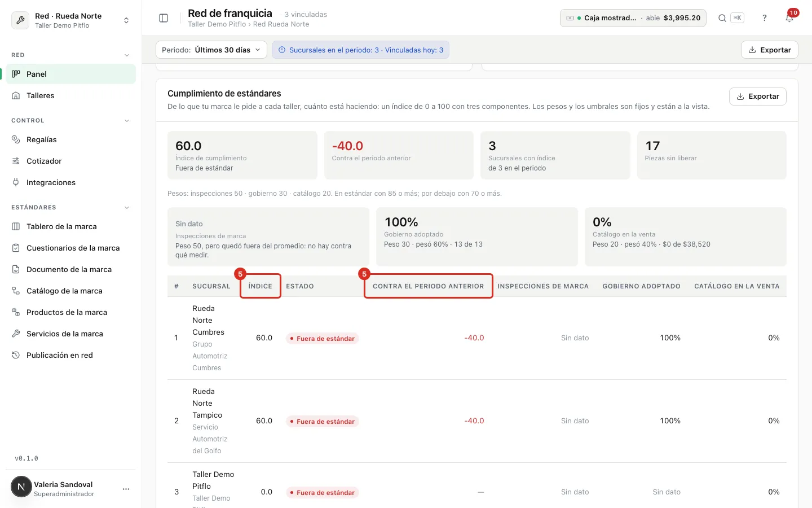The image size is (812, 508).
Task: Click the Publicación en red history icon
Action: (x=16, y=355)
